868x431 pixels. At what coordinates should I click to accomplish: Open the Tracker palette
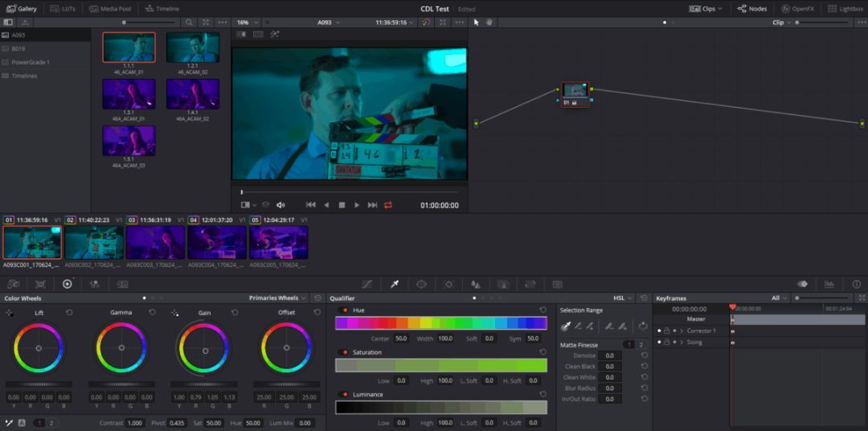tap(448, 284)
